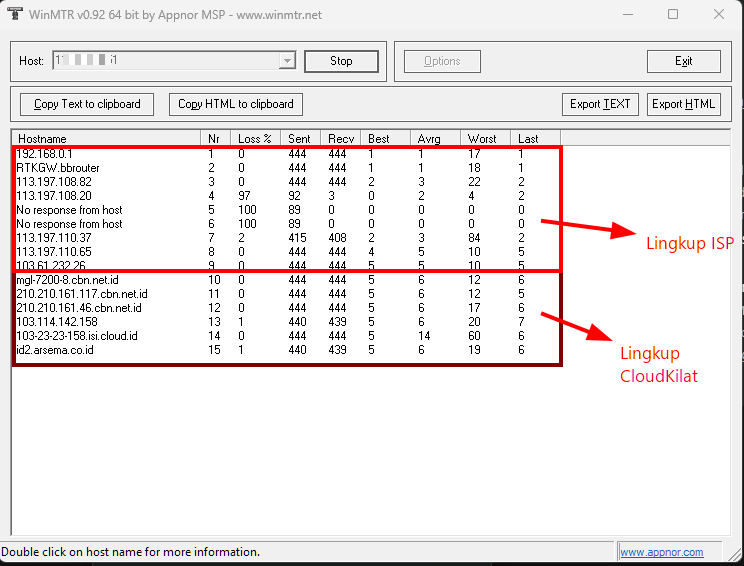Image resolution: width=744 pixels, height=566 pixels.
Task: Click the Worst column header
Action: coord(485,138)
